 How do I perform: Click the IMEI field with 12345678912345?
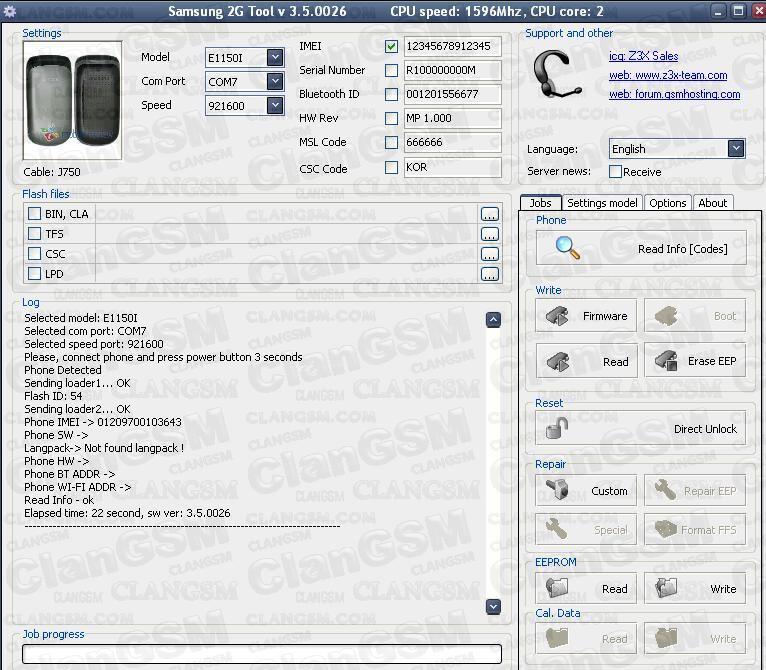point(452,46)
